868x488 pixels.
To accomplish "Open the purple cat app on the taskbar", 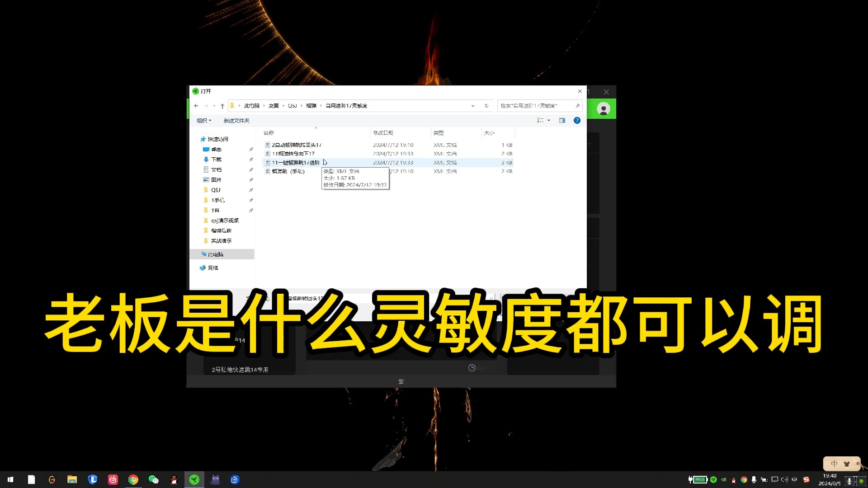I will pos(215,479).
